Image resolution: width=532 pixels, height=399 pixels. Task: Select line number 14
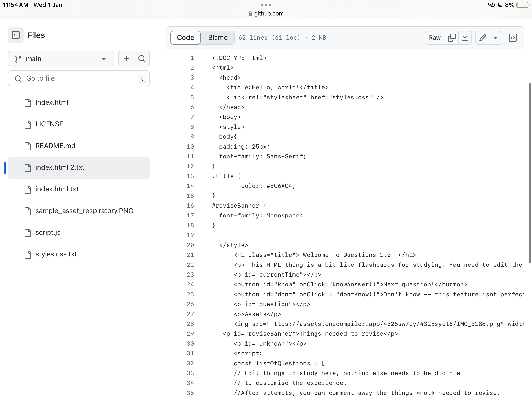190,186
